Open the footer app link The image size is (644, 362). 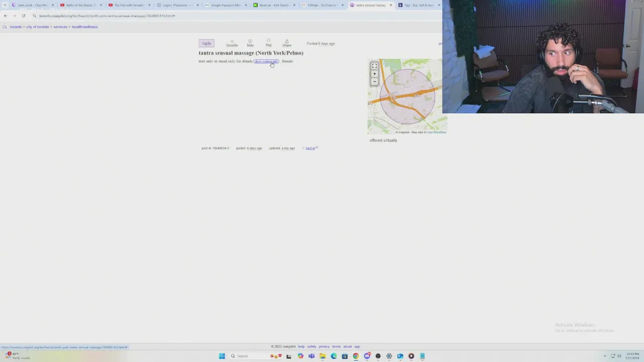tap(357, 346)
